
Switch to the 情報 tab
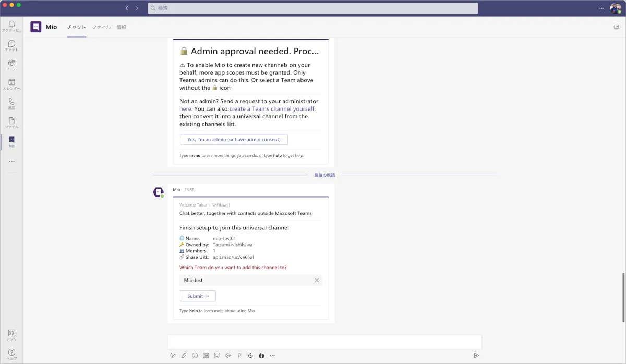(x=121, y=27)
